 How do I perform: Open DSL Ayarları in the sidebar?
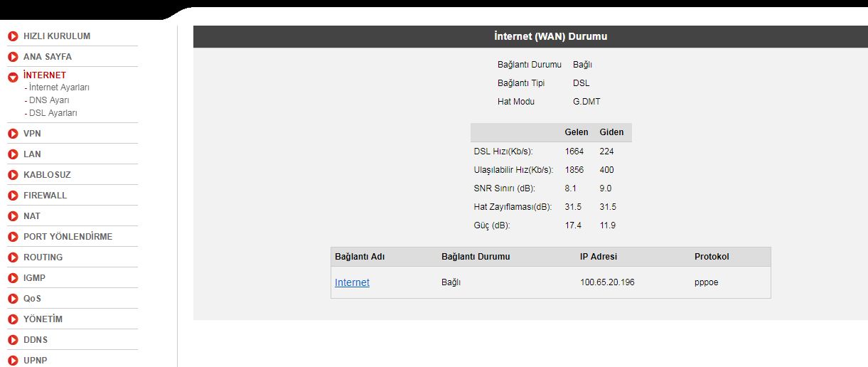(52, 113)
